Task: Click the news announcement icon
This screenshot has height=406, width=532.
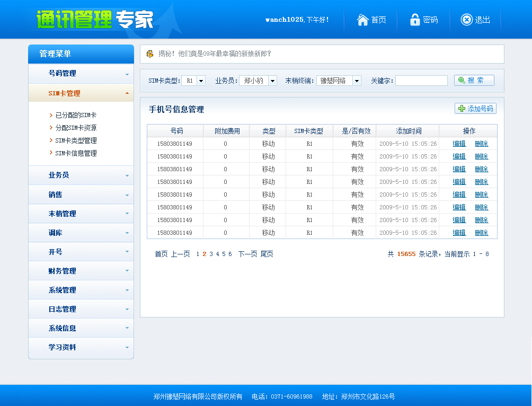Action: 149,54
